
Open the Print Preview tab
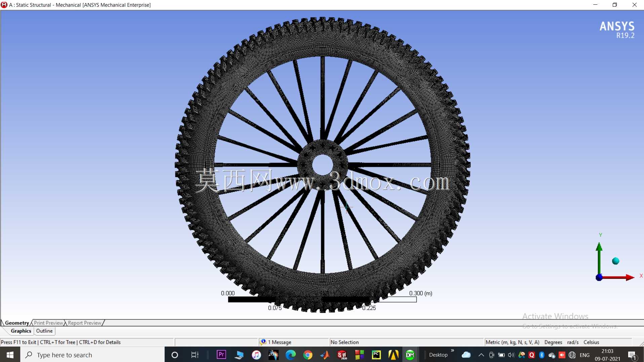pos(48,323)
